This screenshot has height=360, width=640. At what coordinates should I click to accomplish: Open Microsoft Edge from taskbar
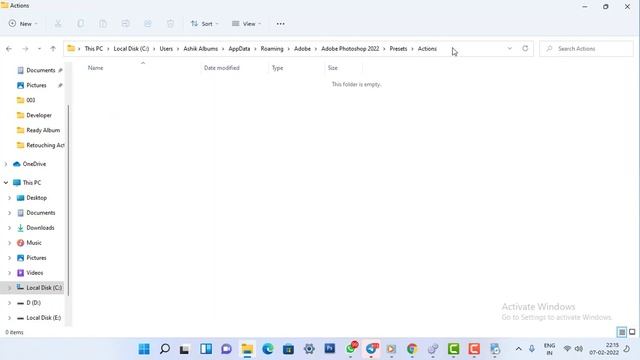[x=268, y=349]
